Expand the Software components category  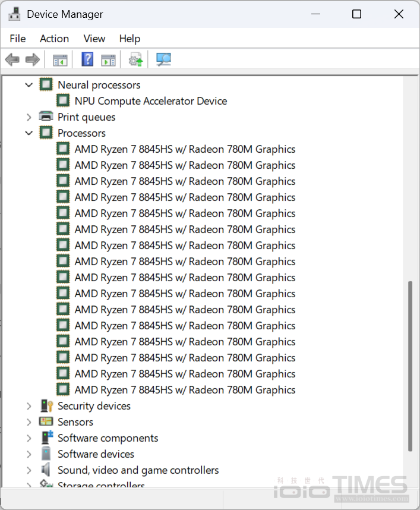29,438
